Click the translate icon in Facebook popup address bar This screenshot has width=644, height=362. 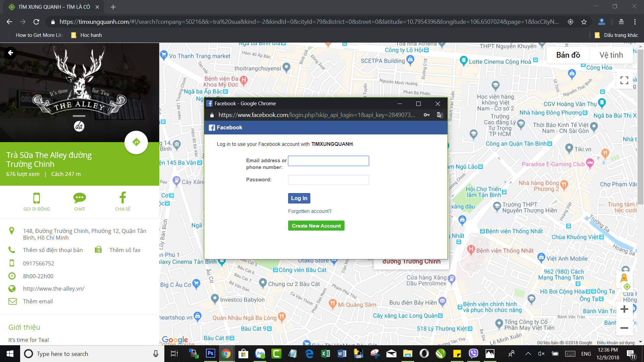point(440,115)
